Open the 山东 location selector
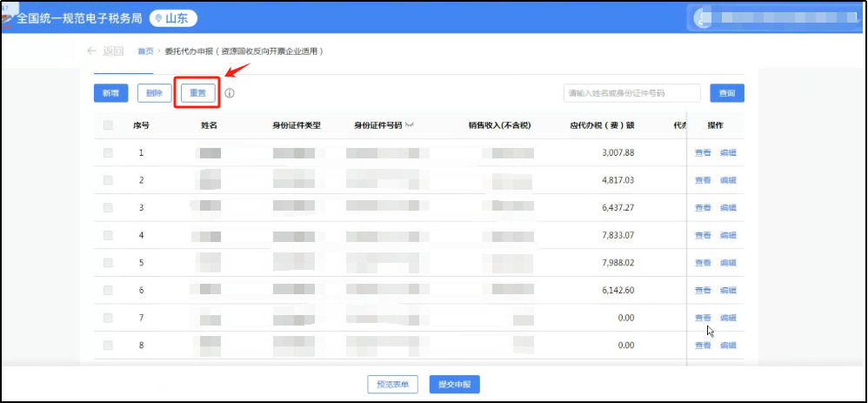868x403 pixels. click(173, 18)
